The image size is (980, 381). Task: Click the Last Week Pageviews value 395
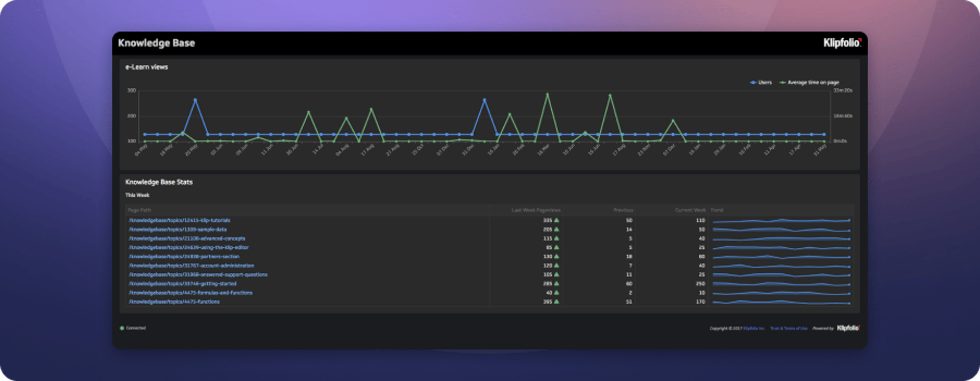pos(548,302)
